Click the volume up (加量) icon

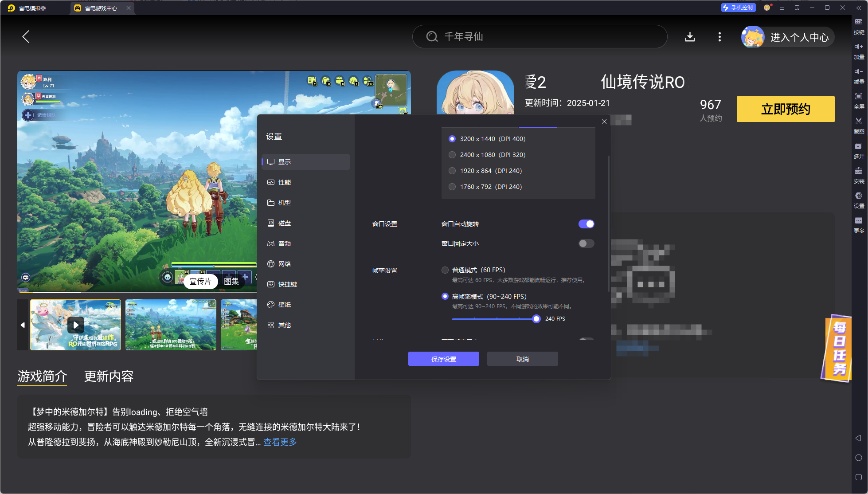[859, 50]
